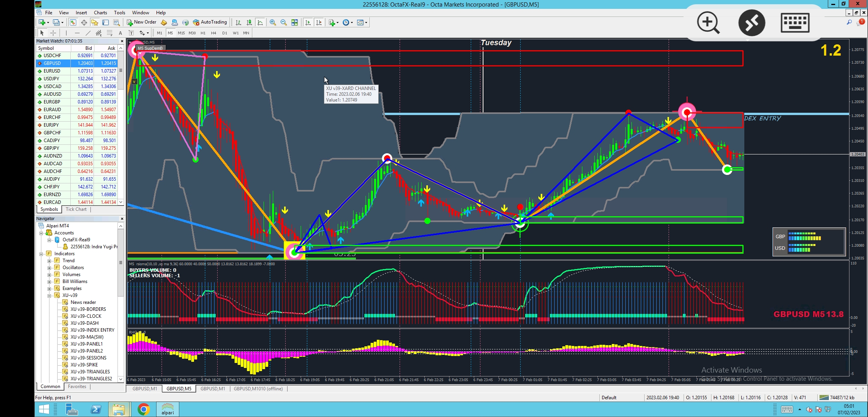Zoom out the chart
Viewport: 868px width, 417px height.
284,22
